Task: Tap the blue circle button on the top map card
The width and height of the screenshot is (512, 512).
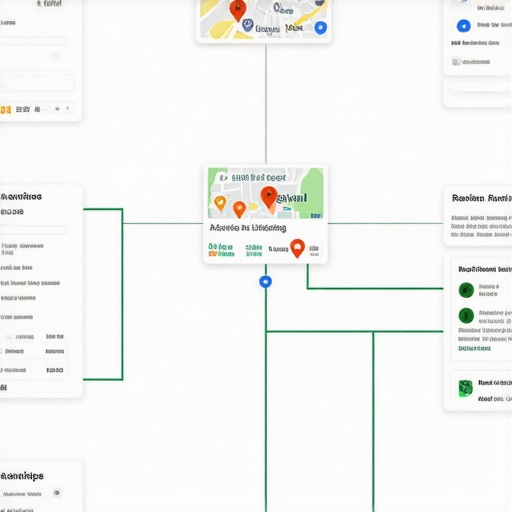Action: tap(321, 28)
